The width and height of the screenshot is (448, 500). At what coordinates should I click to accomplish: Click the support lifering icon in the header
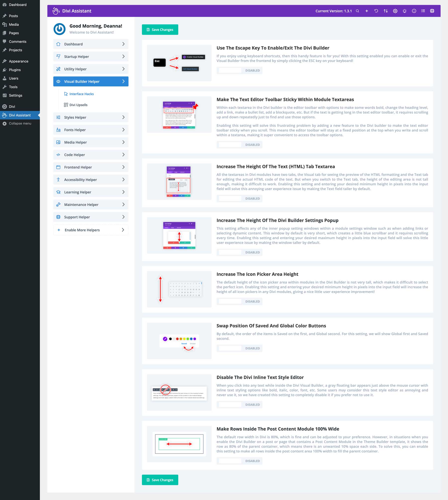coord(432,11)
